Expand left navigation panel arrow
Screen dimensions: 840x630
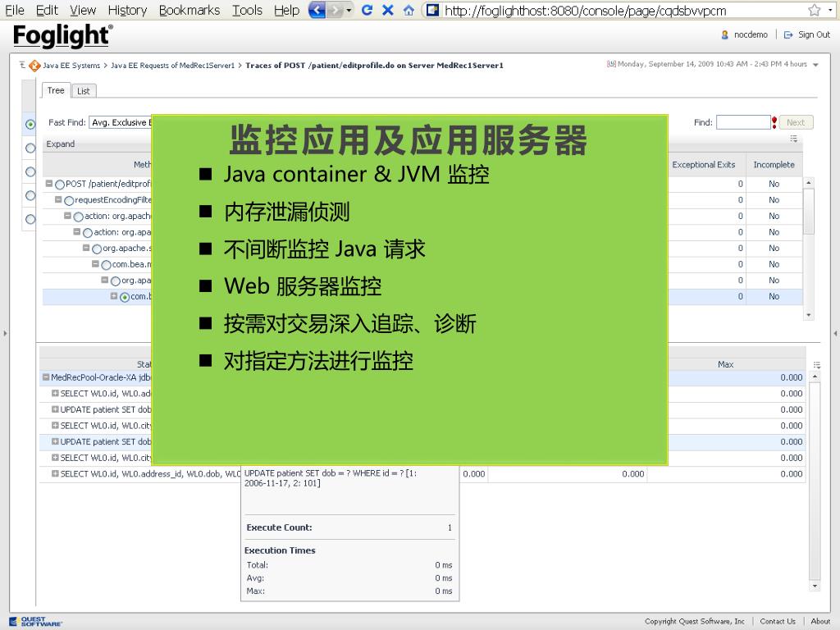[x=5, y=333]
